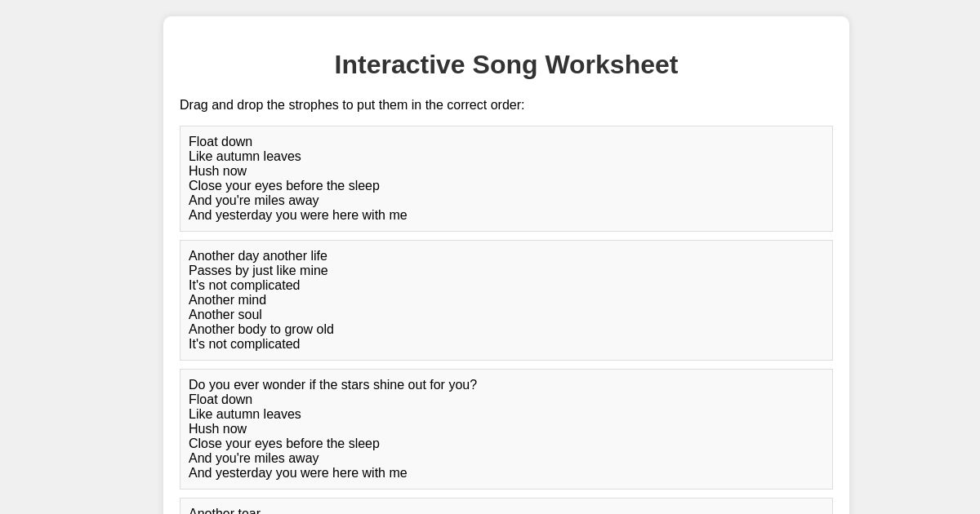Image resolution: width=980 pixels, height=514 pixels.
Task: Click the 'Another tear' strophe block
Action: (x=506, y=508)
